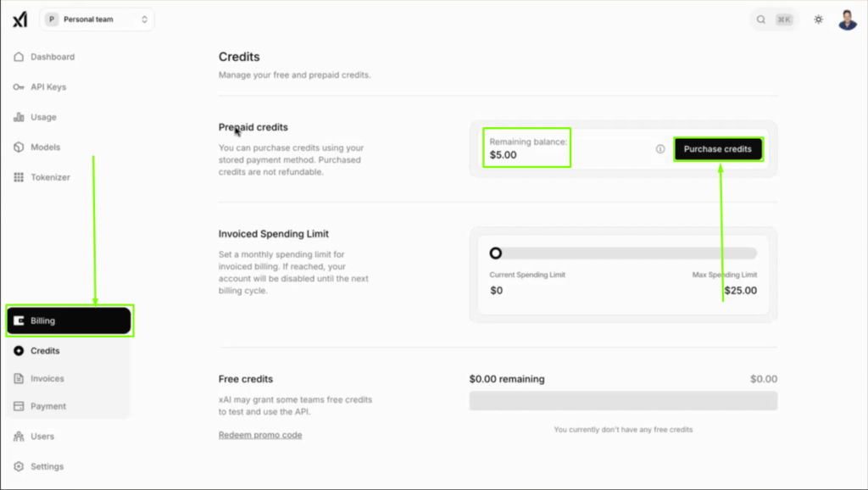
Task: Toggle the light/dark theme sun icon
Action: coord(818,19)
